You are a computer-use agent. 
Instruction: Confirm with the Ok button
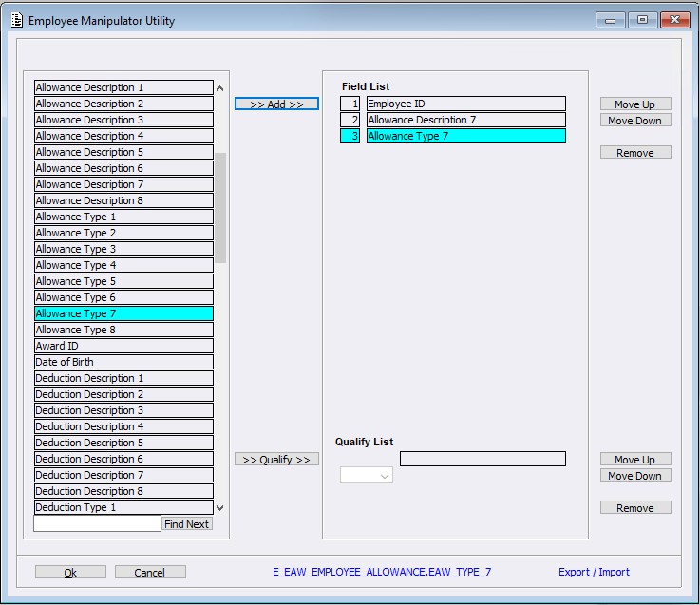coord(70,573)
